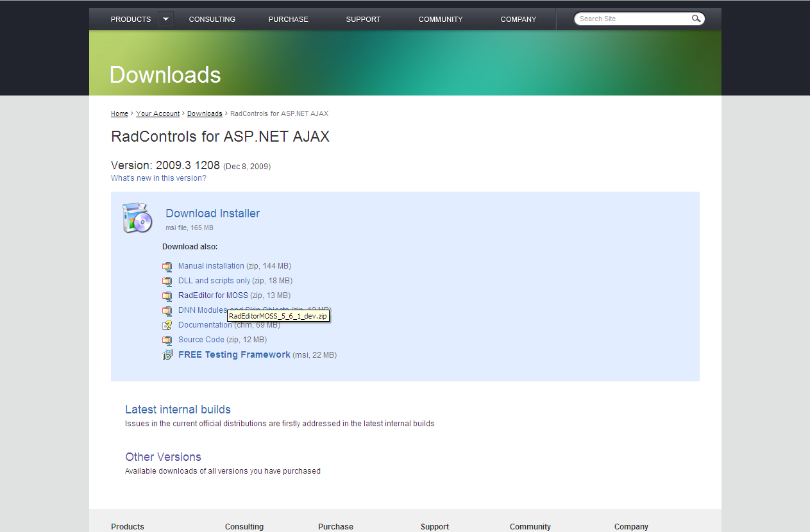Download the FREE Testing Framework
The height and width of the screenshot is (532, 810).
(234, 354)
